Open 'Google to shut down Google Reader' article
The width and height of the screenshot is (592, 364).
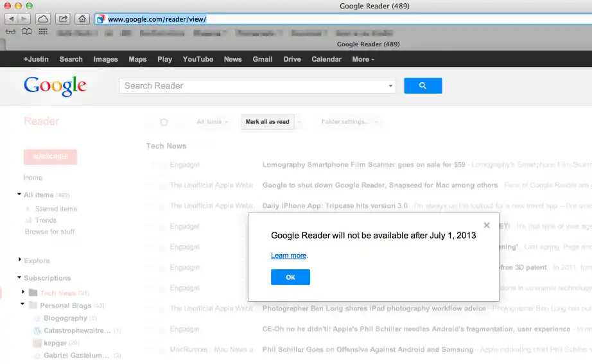pyautogui.click(x=380, y=185)
